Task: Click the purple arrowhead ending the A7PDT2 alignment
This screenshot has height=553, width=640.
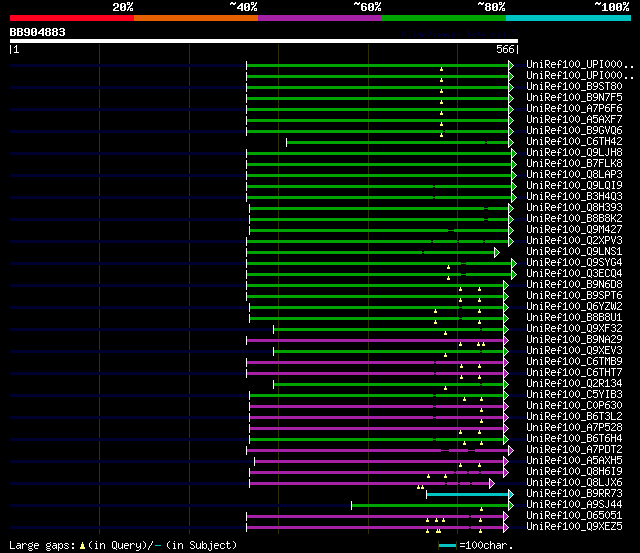Action: (x=511, y=451)
